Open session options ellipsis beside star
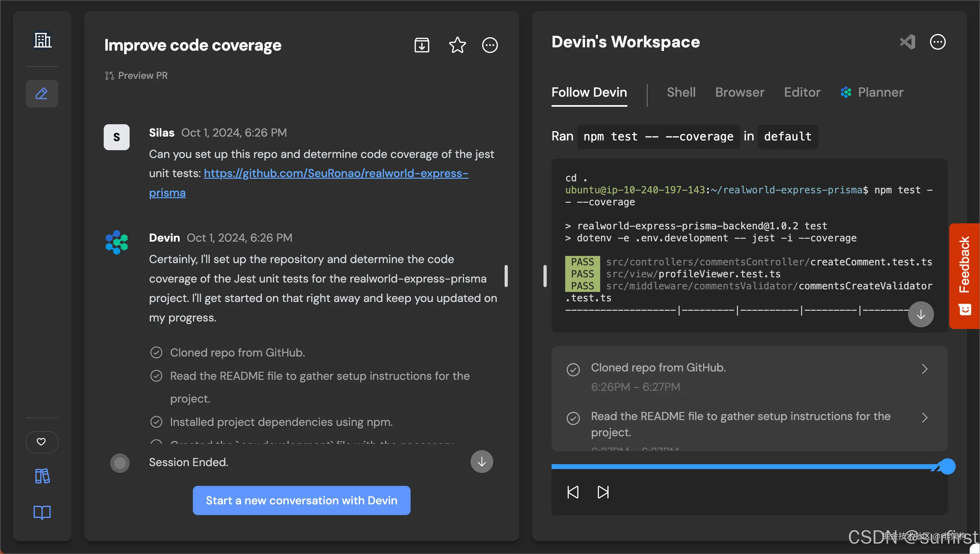The height and width of the screenshot is (554, 980). click(x=490, y=45)
